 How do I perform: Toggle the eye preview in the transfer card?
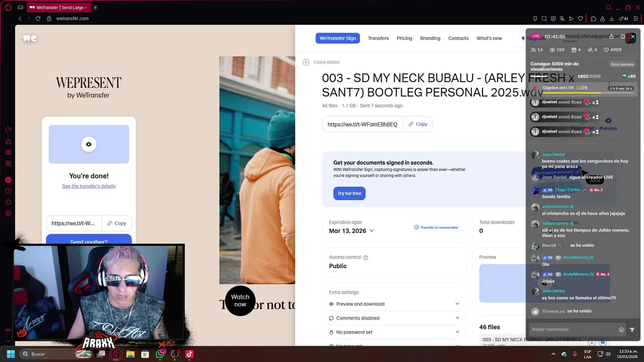point(89,144)
